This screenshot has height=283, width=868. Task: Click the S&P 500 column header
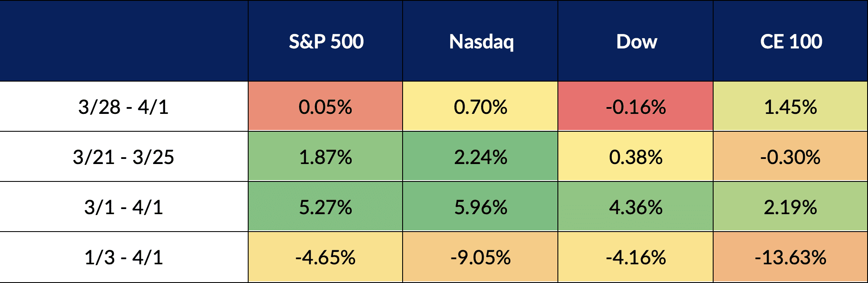[x=326, y=42]
